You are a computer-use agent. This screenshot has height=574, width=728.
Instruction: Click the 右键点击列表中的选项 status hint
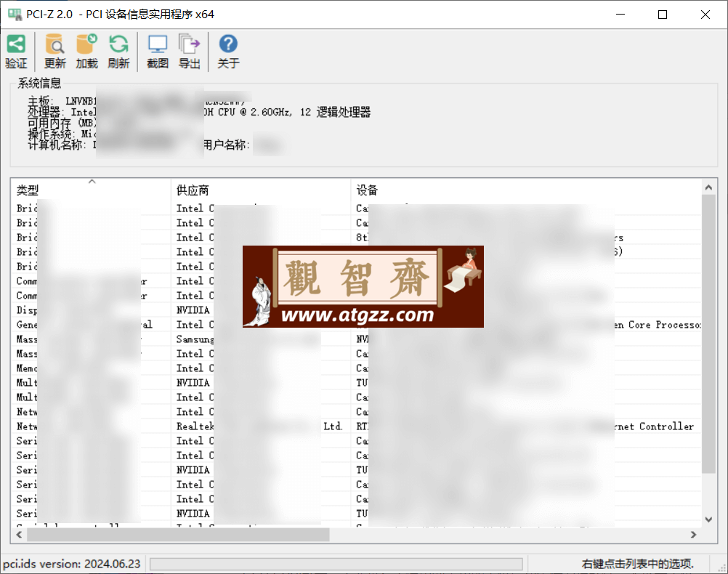pyautogui.click(x=637, y=564)
